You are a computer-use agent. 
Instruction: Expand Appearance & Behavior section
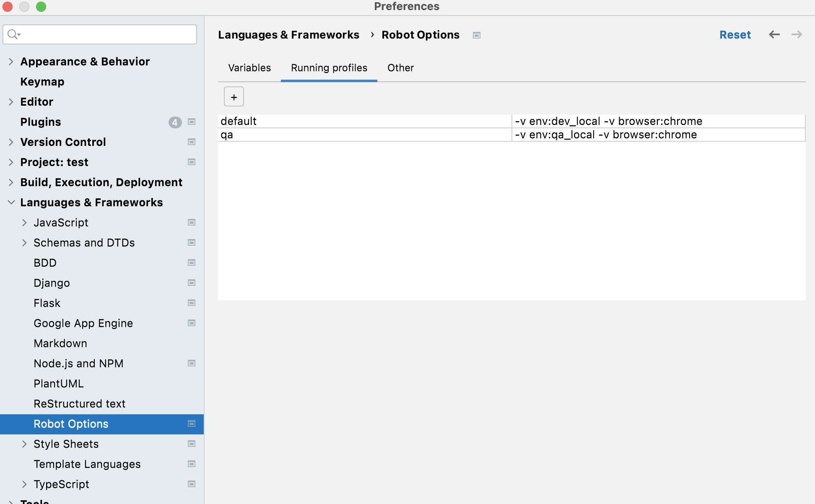coord(11,62)
